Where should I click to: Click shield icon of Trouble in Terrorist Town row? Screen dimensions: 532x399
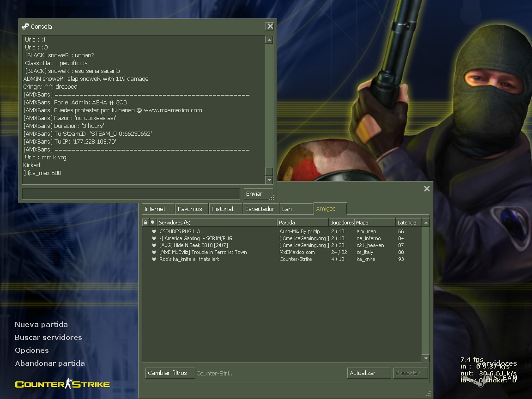154,252
